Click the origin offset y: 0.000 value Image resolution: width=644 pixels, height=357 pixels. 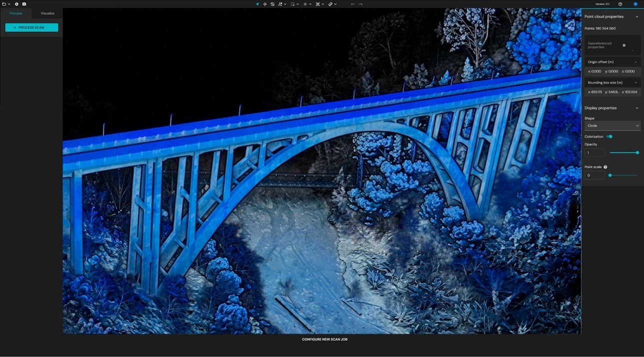click(611, 71)
